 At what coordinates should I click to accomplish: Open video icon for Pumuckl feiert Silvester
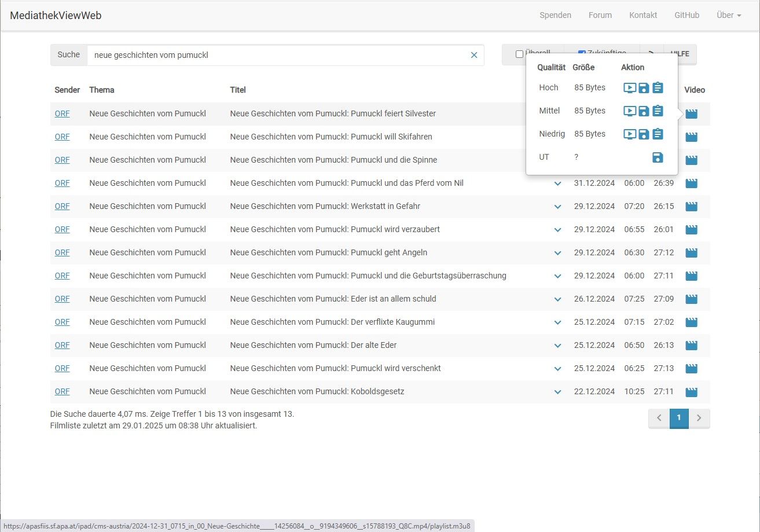coord(691,114)
